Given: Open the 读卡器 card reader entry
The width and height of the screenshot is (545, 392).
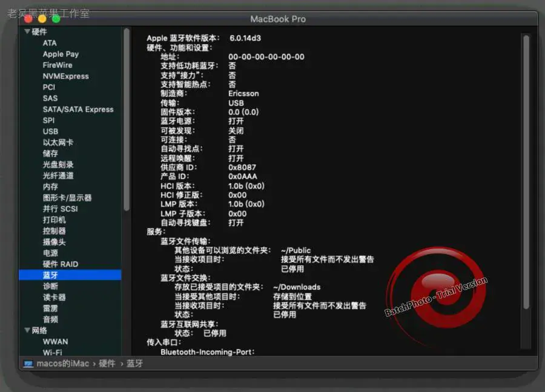Looking at the screenshot, I should pos(54,298).
